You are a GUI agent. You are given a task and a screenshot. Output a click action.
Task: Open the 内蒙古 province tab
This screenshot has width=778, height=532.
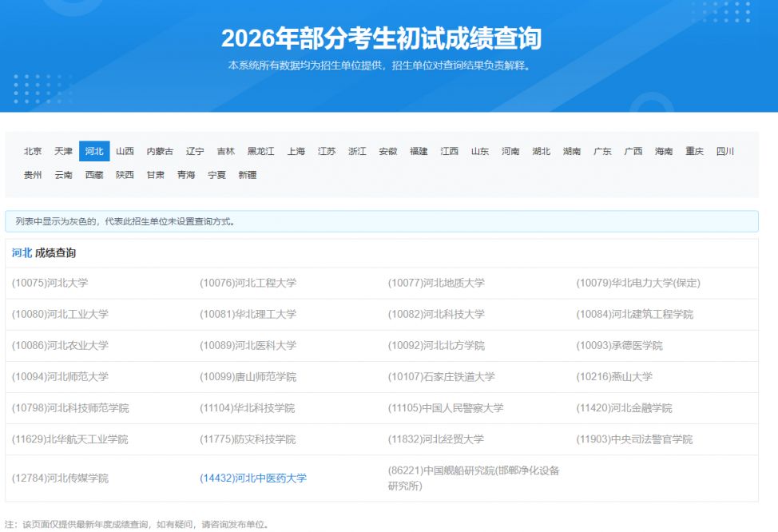[160, 151]
